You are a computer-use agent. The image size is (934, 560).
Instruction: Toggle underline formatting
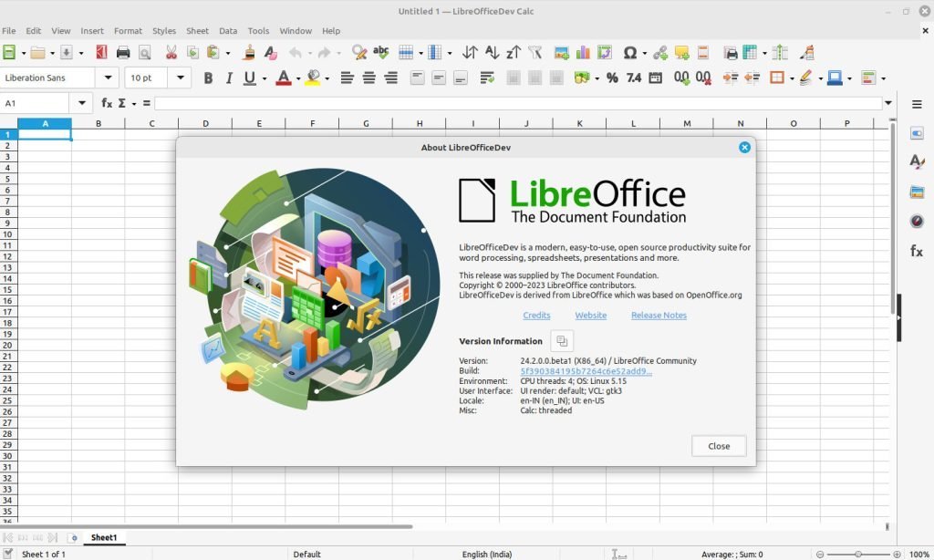pos(249,78)
